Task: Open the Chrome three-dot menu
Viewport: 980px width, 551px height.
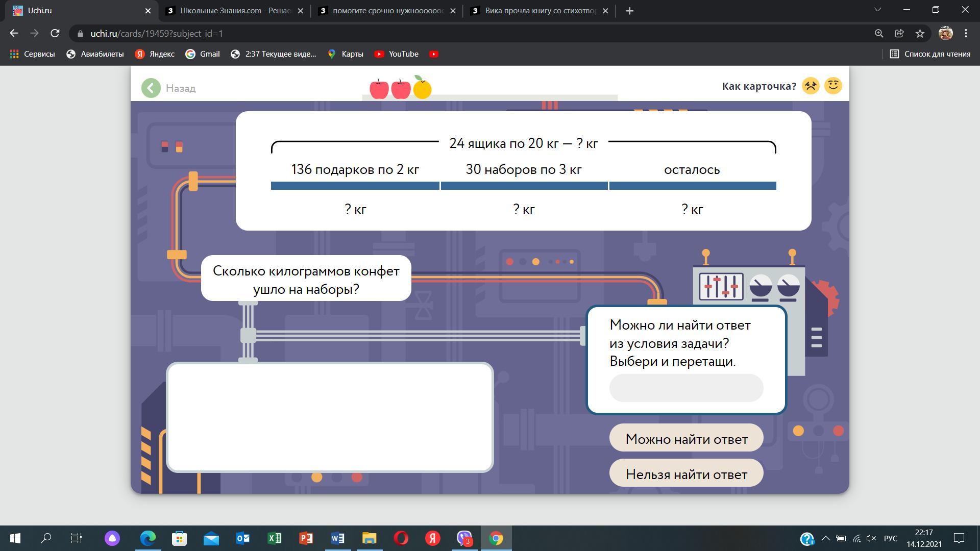Action: (966, 34)
